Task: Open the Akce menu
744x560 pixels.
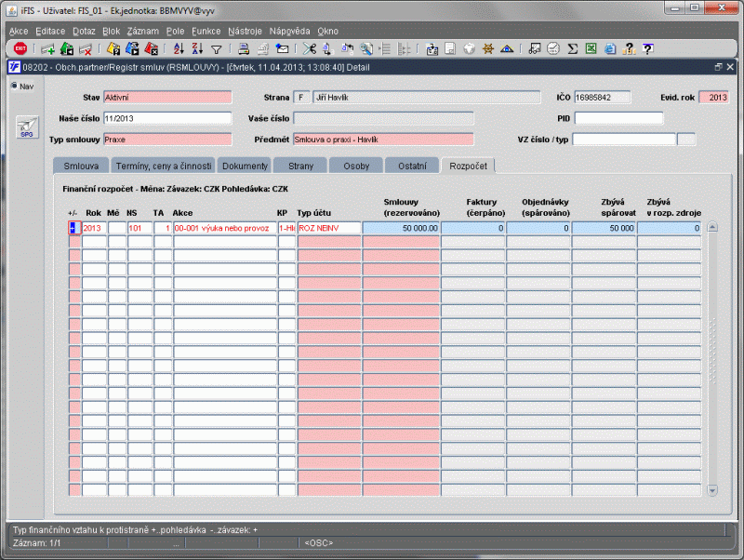Action: pyautogui.click(x=19, y=32)
